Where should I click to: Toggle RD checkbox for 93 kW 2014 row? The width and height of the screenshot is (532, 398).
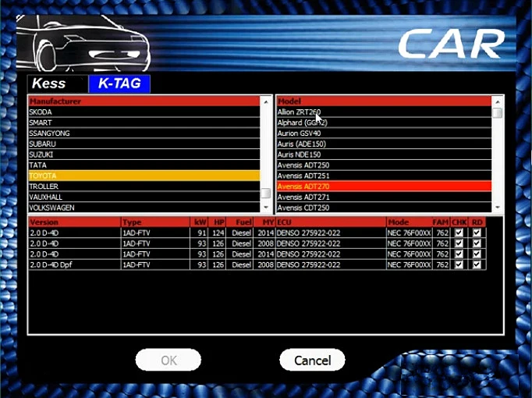pyautogui.click(x=477, y=254)
